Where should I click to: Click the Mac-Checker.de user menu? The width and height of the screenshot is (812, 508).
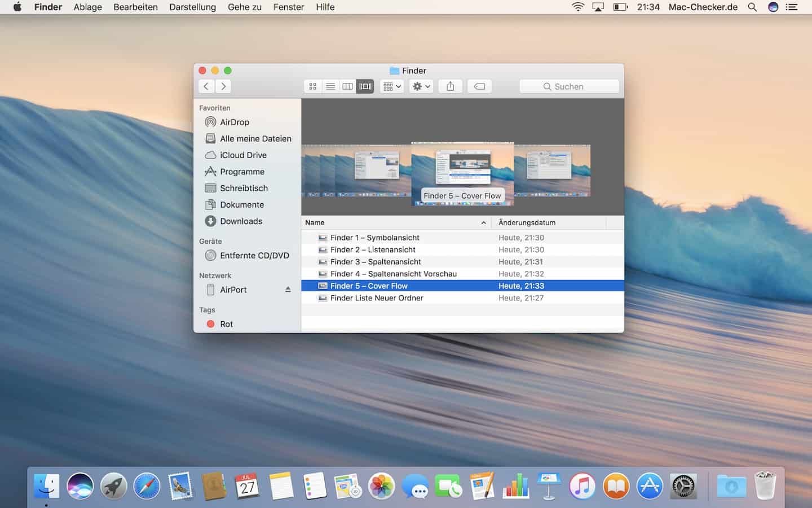pos(703,7)
